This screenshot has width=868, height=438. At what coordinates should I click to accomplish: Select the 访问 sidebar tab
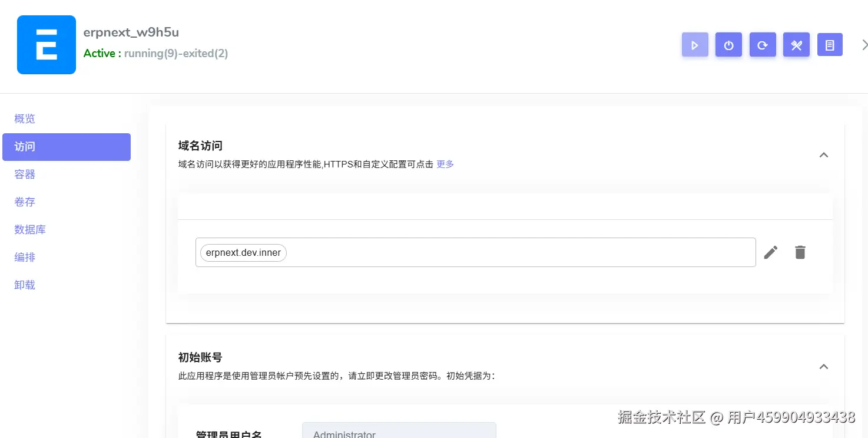point(67,147)
